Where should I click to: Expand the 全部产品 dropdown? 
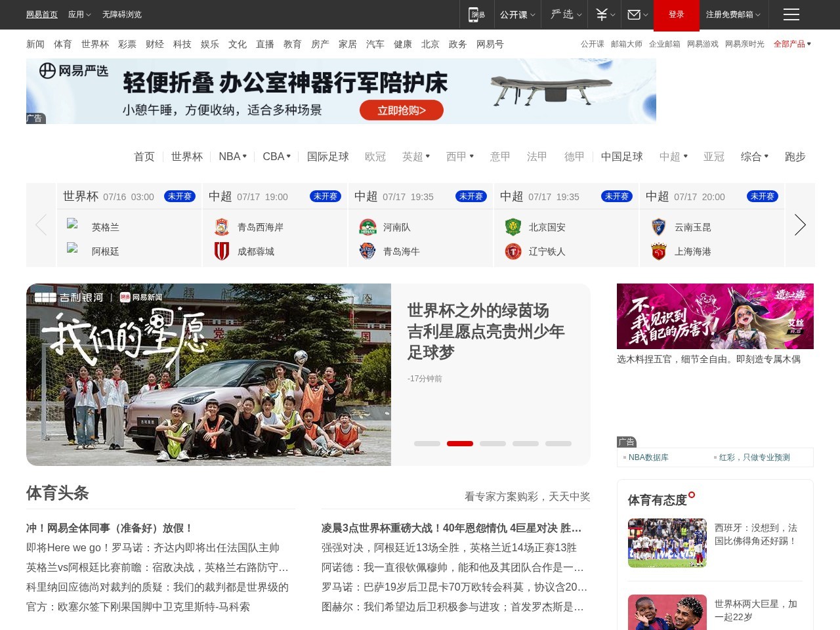(x=792, y=44)
